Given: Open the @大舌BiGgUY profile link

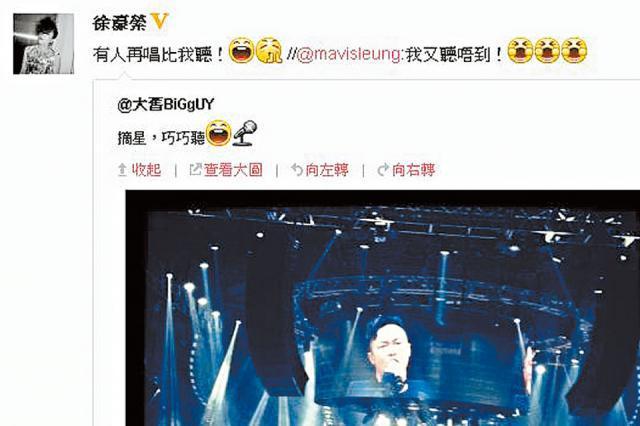Looking at the screenshot, I should tap(166, 104).
